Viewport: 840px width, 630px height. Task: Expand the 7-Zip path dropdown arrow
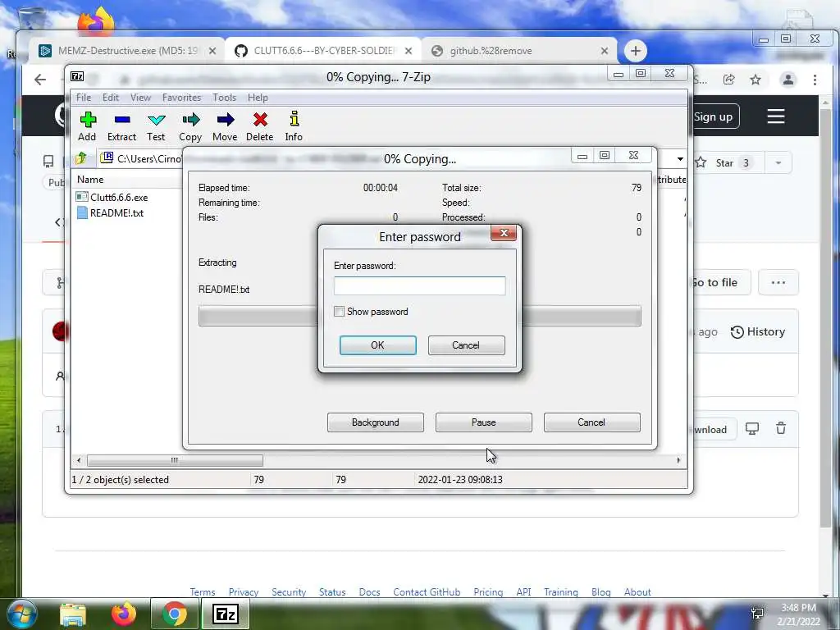click(x=680, y=158)
